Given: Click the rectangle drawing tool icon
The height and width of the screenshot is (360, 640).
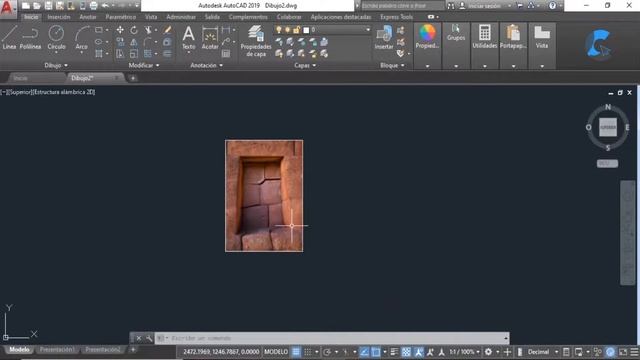Looking at the screenshot, I should click(x=99, y=30).
